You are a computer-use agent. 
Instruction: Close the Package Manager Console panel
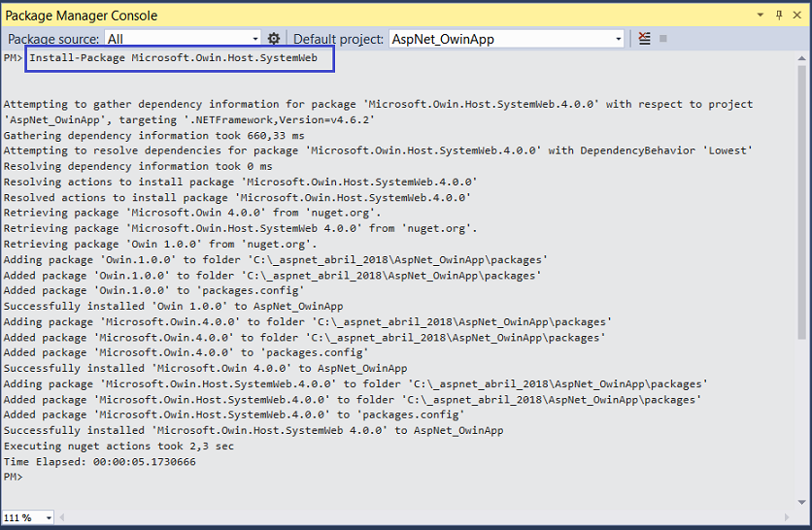(x=797, y=15)
